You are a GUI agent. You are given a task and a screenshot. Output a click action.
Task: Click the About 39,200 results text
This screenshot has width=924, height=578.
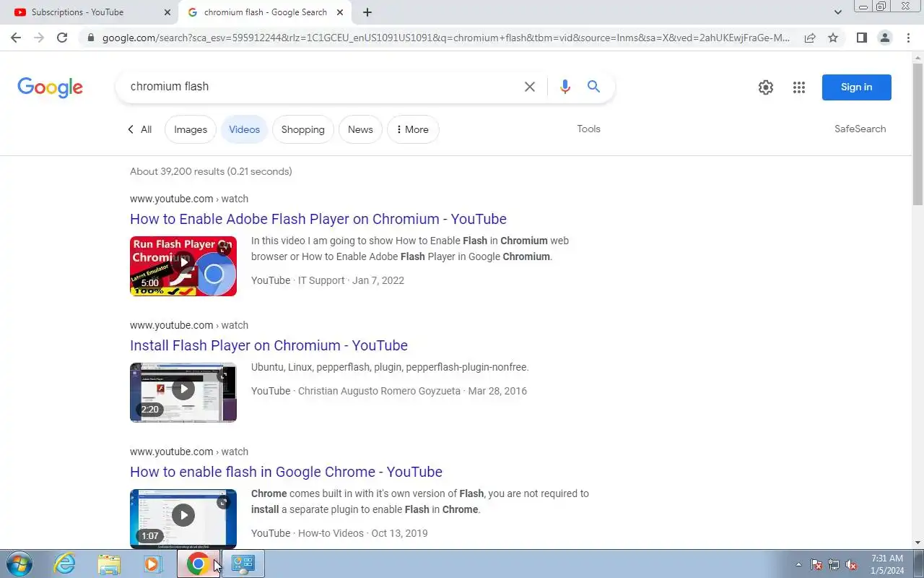click(211, 171)
